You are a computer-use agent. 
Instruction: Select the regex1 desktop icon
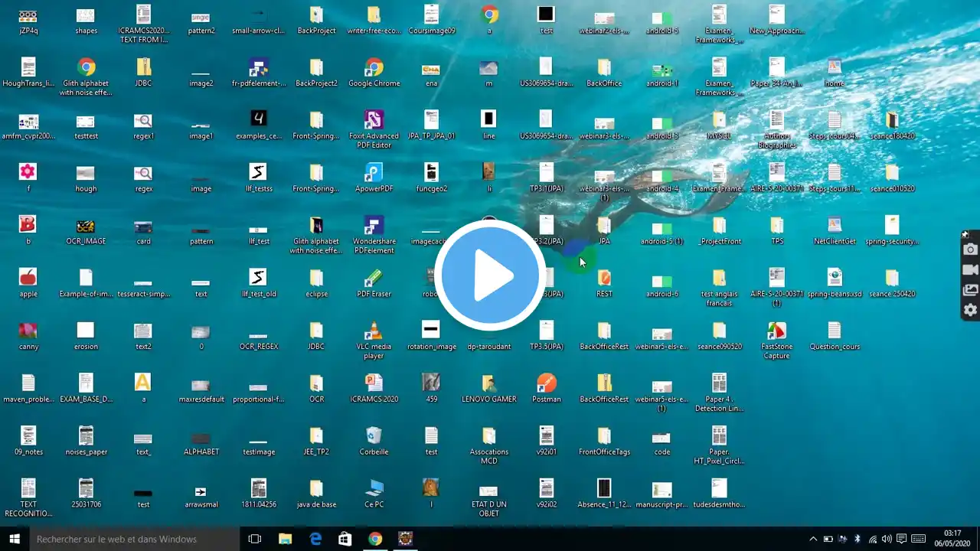point(143,126)
